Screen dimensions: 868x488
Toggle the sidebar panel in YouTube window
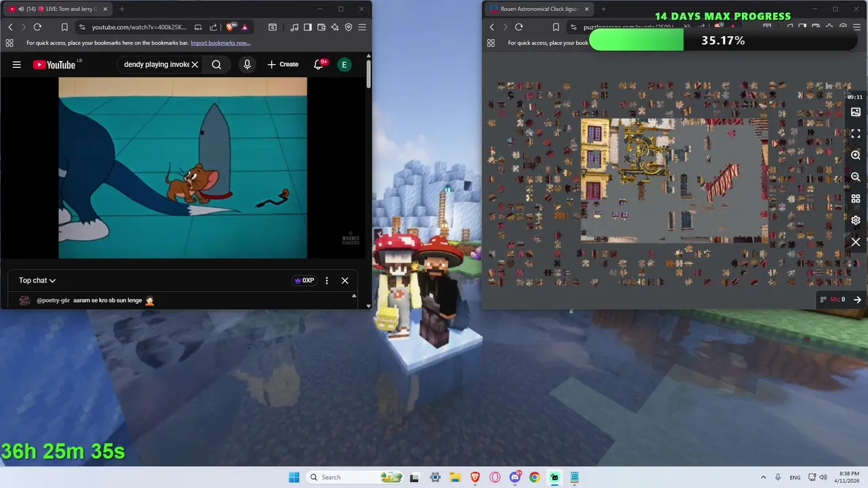308,27
